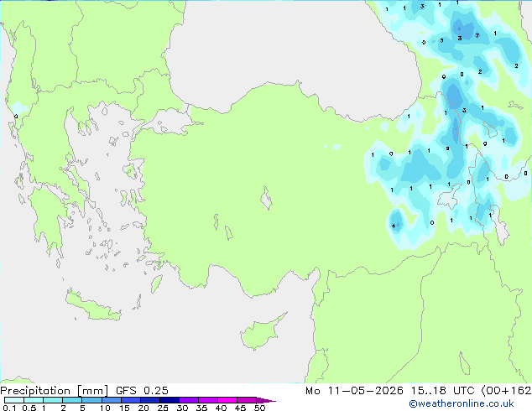Click the '15..18 UTC' time range text
This screenshot has width=532, height=411.
pyautogui.click(x=442, y=391)
